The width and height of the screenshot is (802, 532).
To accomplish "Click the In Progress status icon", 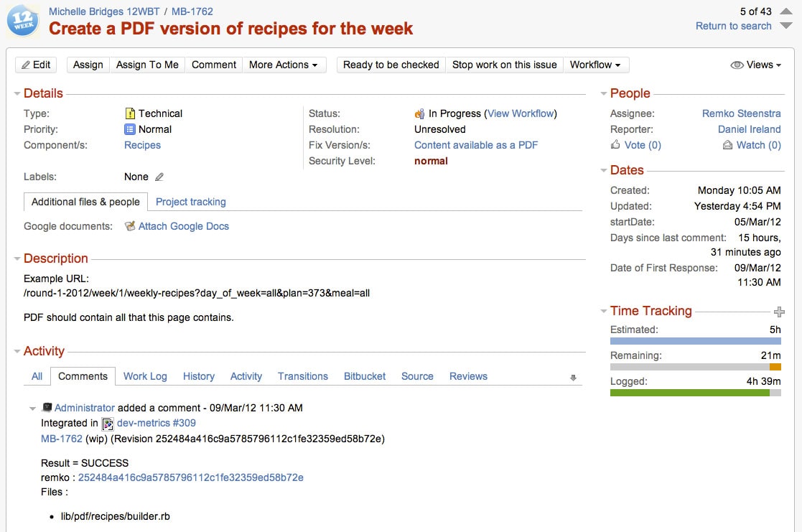I will point(419,113).
